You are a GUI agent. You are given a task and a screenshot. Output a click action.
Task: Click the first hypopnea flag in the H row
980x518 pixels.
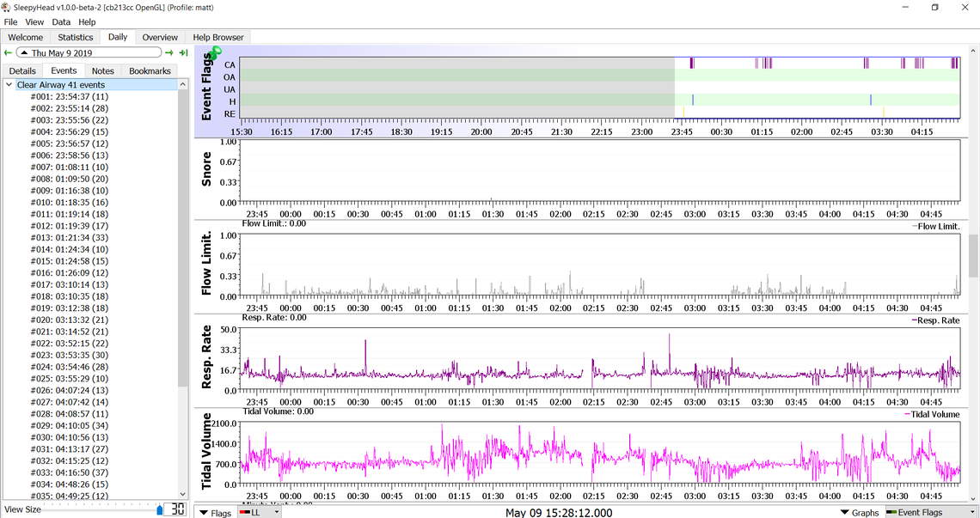tap(693, 100)
